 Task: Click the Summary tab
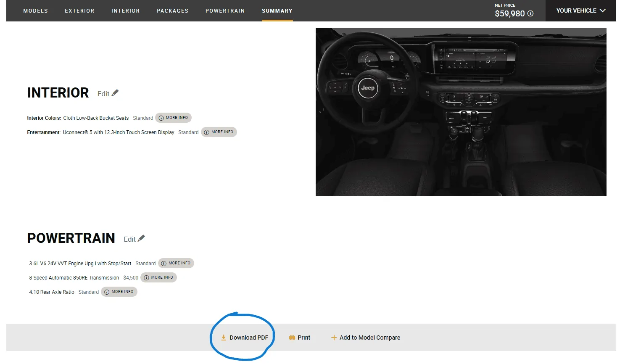(277, 11)
